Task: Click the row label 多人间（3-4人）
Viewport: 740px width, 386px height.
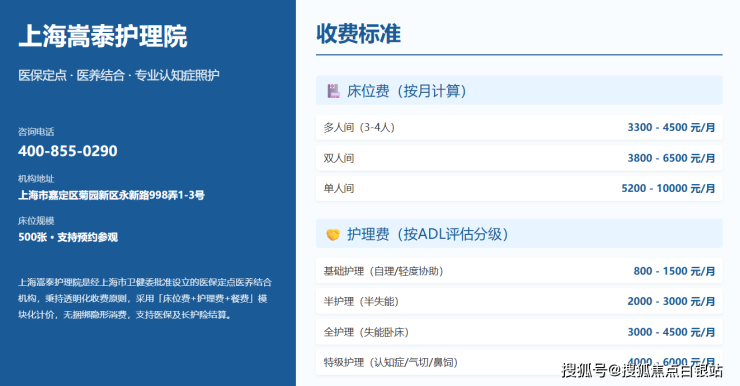Action: pos(359,127)
